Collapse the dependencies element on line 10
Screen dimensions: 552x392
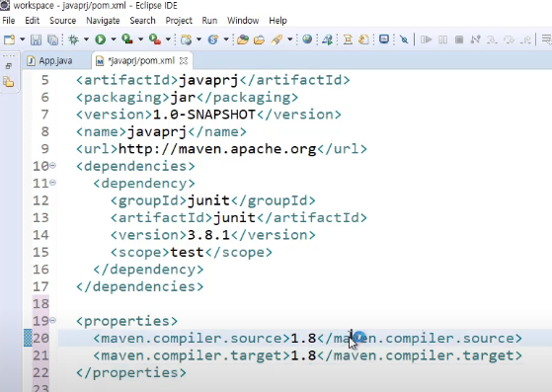click(x=52, y=165)
